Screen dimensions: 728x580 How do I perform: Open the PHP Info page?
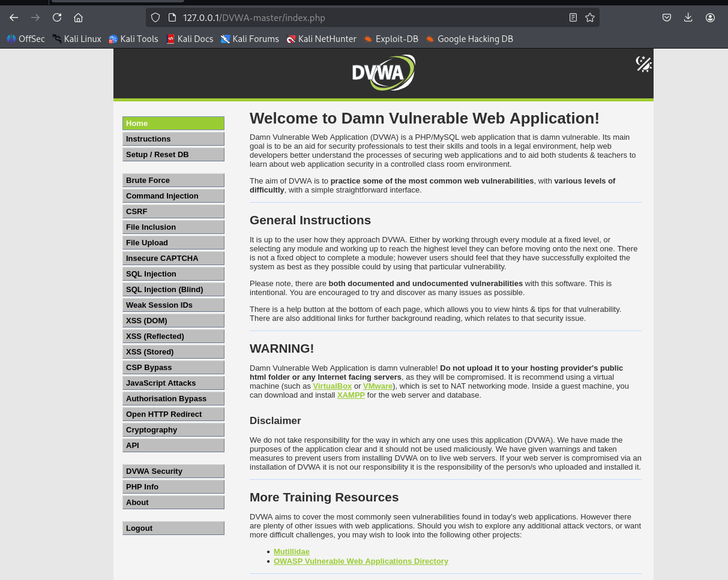click(173, 486)
